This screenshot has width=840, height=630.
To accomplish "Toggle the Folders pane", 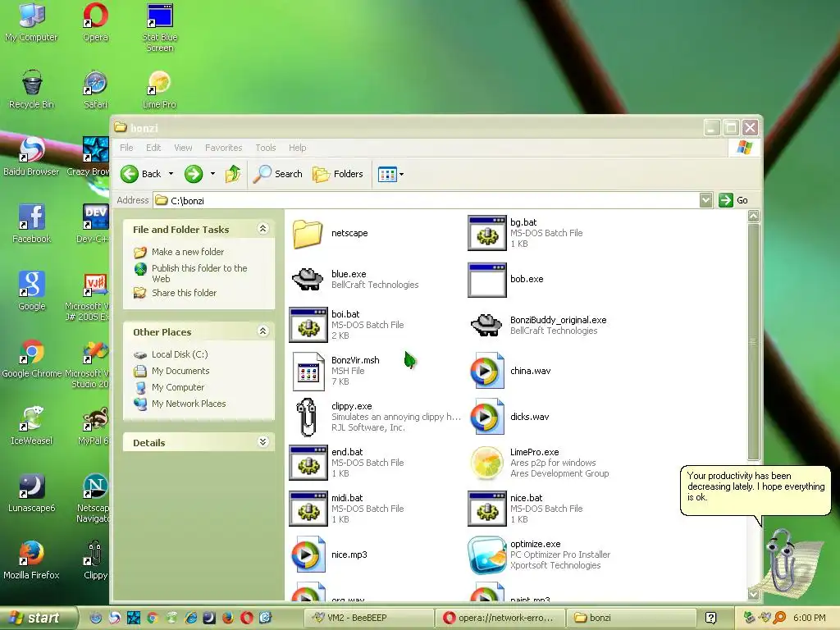I will click(x=337, y=174).
